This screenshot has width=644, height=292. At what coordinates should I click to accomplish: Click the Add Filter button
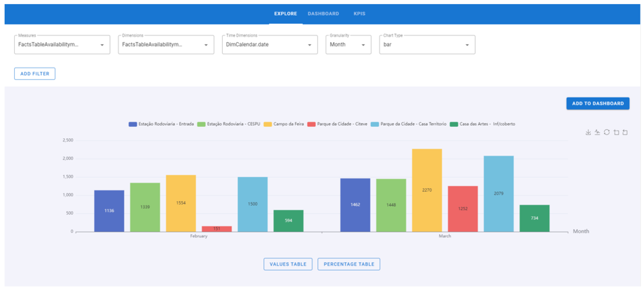35,74
